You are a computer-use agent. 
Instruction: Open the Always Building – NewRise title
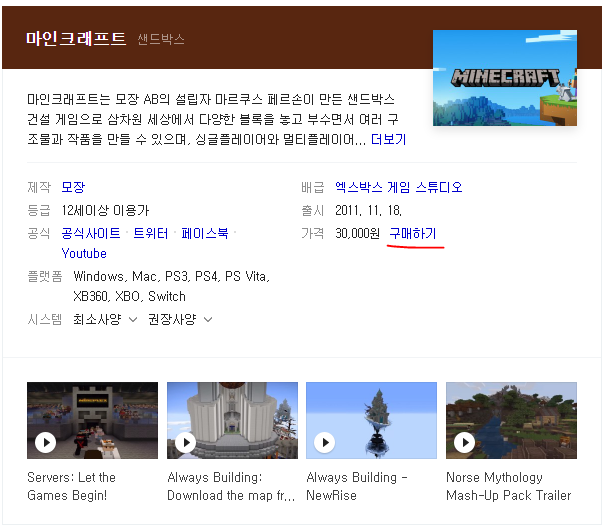(357, 486)
